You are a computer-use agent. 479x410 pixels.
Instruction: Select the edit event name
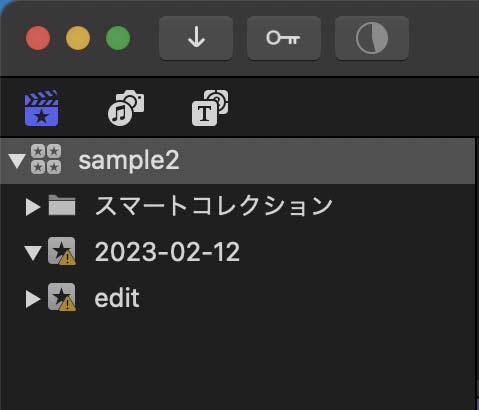(x=117, y=298)
